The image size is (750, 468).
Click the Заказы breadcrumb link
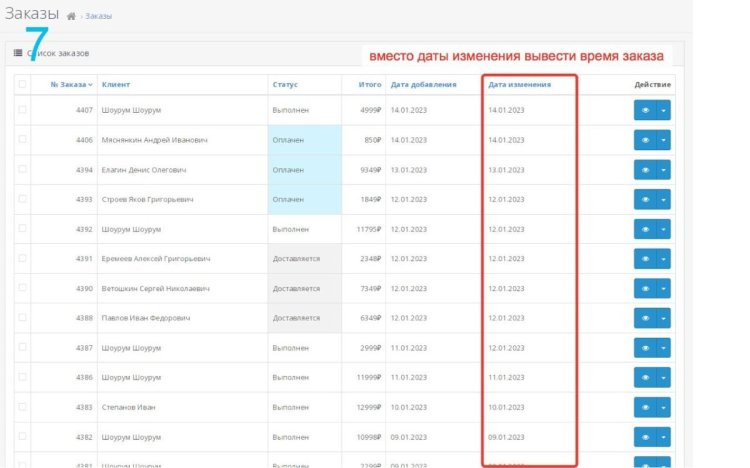[x=98, y=17]
